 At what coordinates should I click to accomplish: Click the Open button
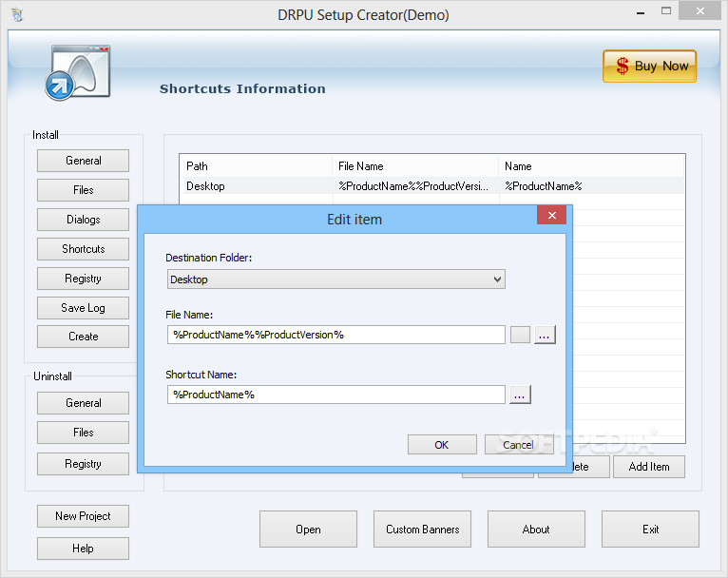click(308, 530)
